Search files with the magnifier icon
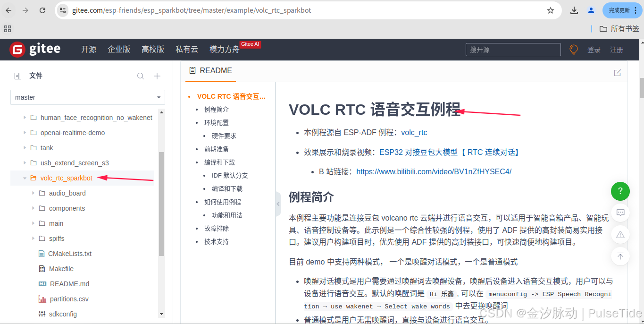This screenshot has width=644, height=324. [x=141, y=76]
